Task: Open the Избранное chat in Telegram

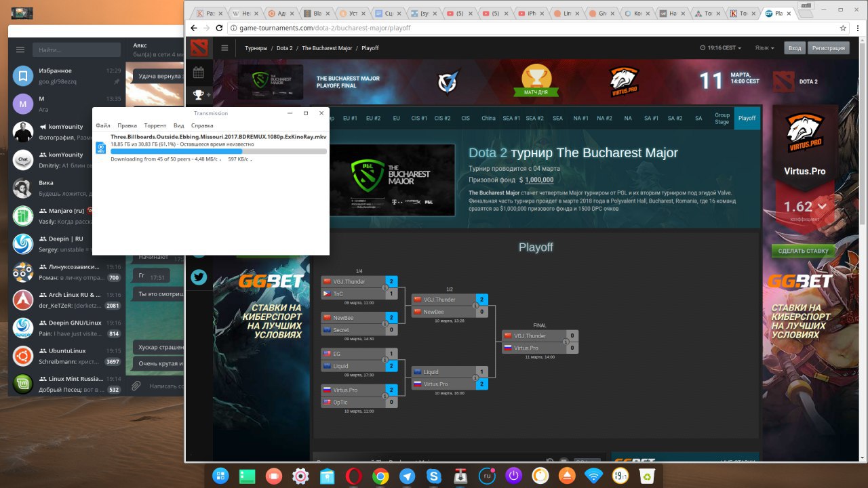Action: pyautogui.click(x=67, y=75)
